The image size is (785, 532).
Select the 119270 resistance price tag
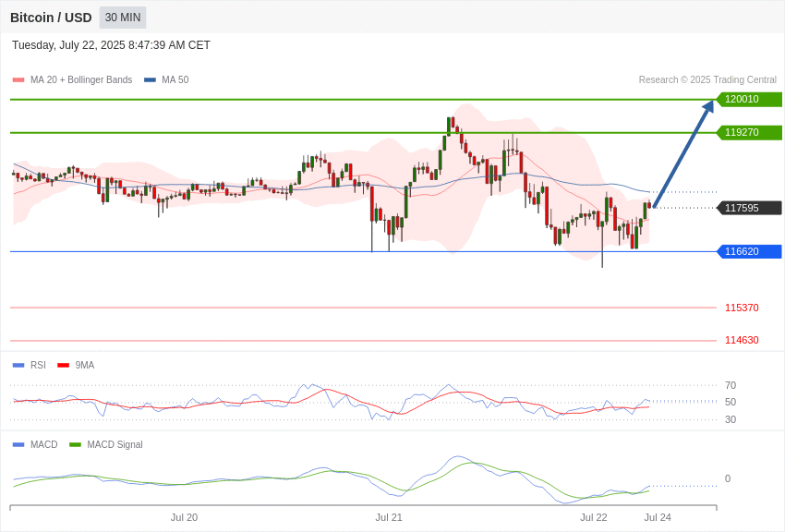(750, 133)
